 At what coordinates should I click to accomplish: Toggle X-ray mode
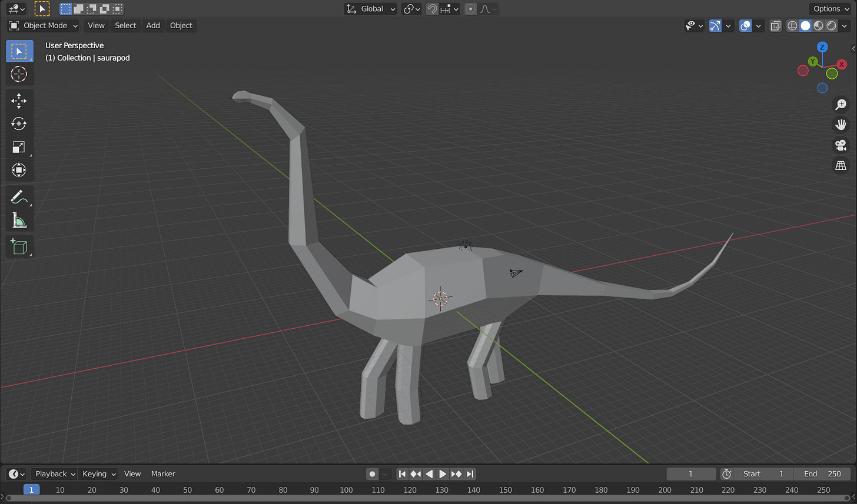point(776,26)
